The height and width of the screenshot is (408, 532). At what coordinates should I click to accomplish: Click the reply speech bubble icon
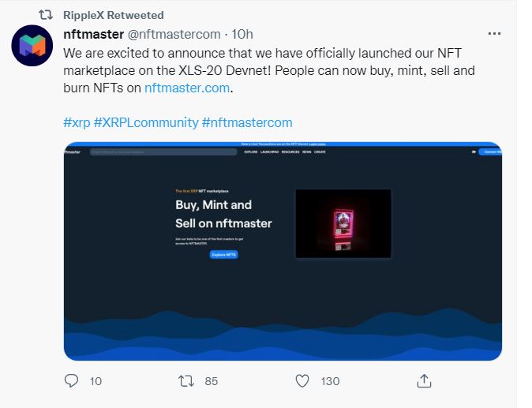point(71,380)
